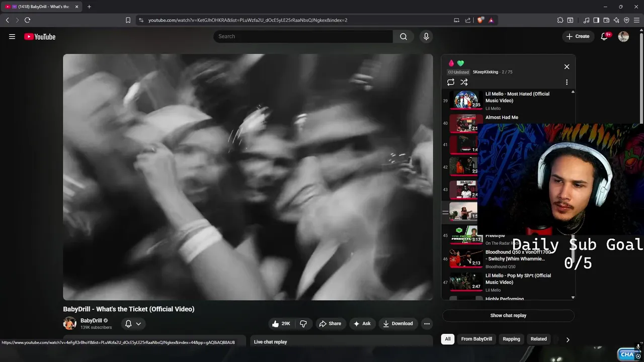Play On The Radar Freestyle thumbnail number 45

tap(466, 235)
